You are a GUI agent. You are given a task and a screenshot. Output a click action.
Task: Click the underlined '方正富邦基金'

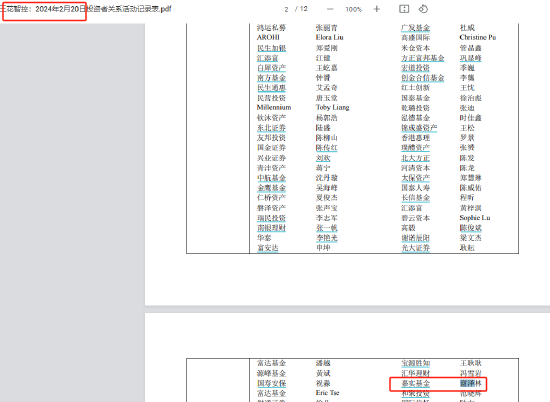tap(423, 58)
